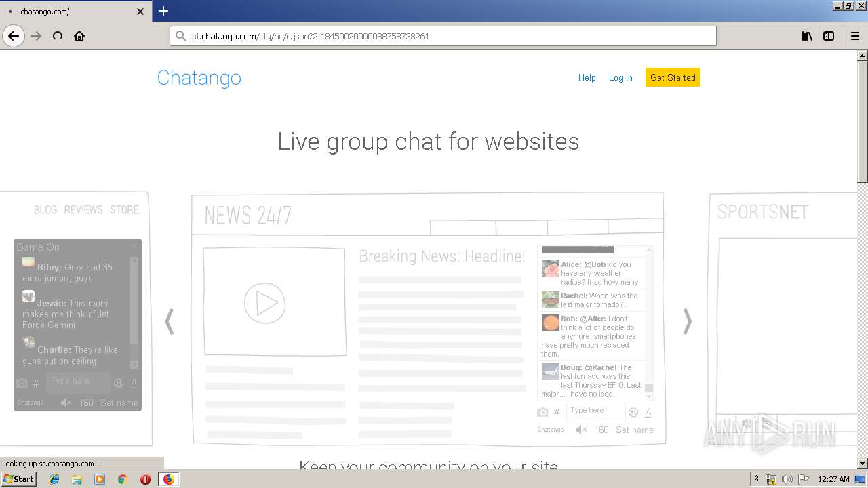The height and width of the screenshot is (488, 868).
Task: Open text style A in Game On chat
Action: (134, 383)
